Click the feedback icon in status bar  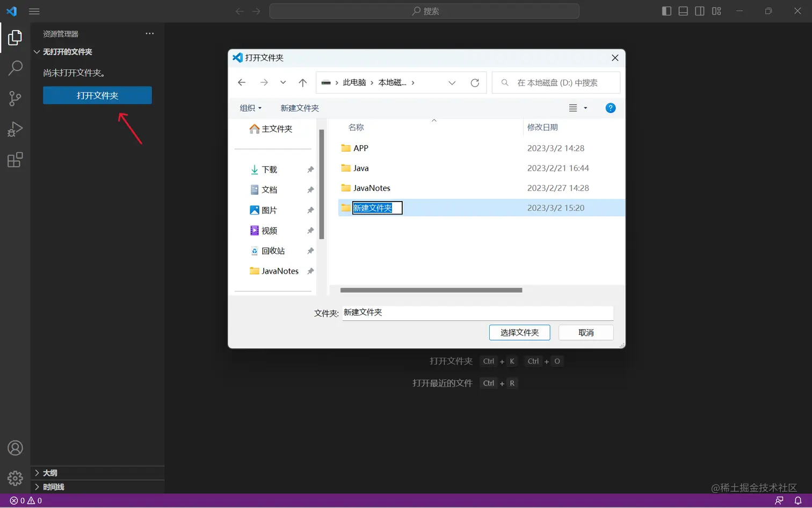[779, 500]
